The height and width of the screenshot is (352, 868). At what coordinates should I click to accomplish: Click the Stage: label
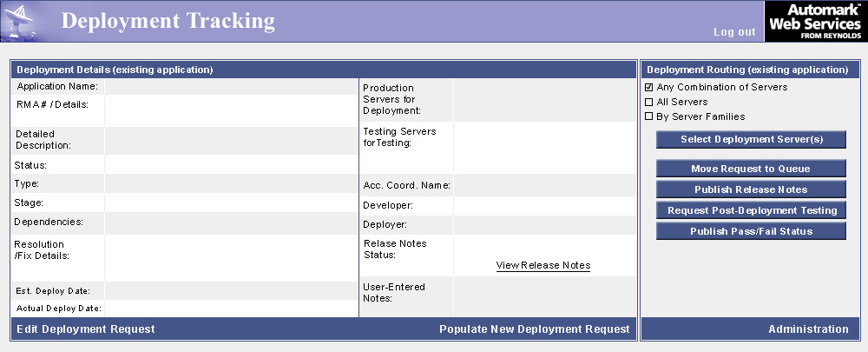pyautogui.click(x=29, y=203)
